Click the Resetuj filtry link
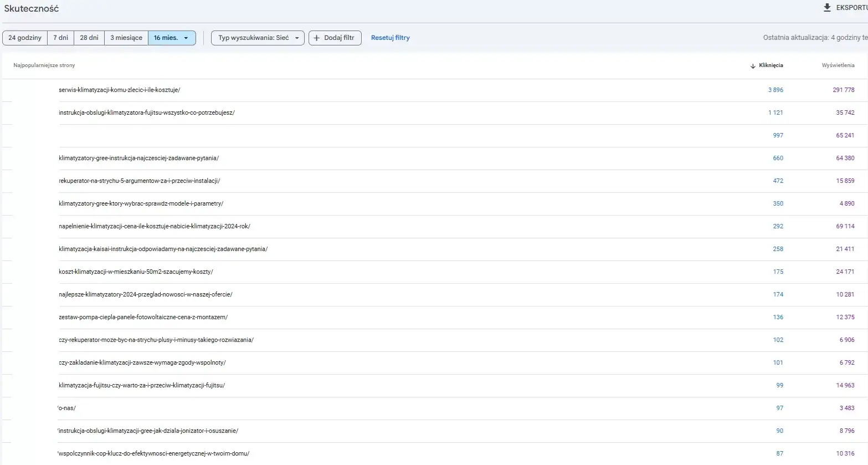This screenshot has height=465, width=868. pos(391,38)
